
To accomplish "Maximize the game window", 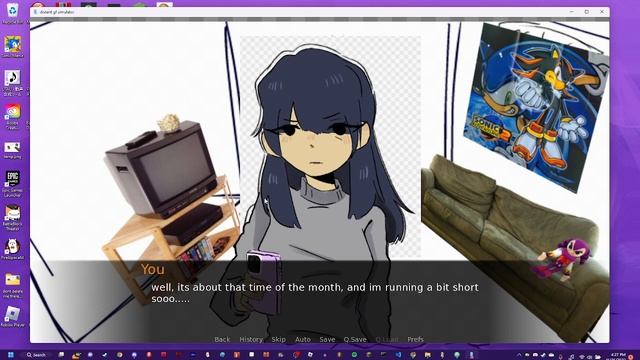I will click(587, 12).
